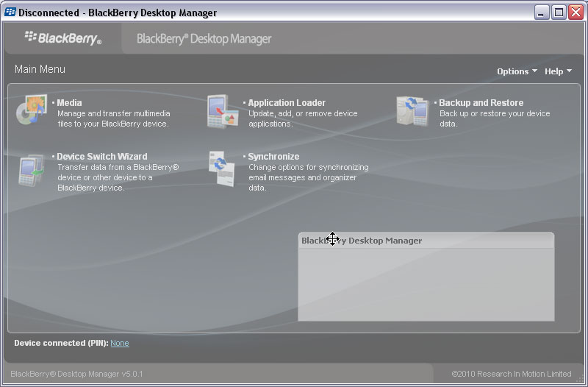The width and height of the screenshot is (588, 387).
Task: Open the Media link
Action: pos(69,103)
